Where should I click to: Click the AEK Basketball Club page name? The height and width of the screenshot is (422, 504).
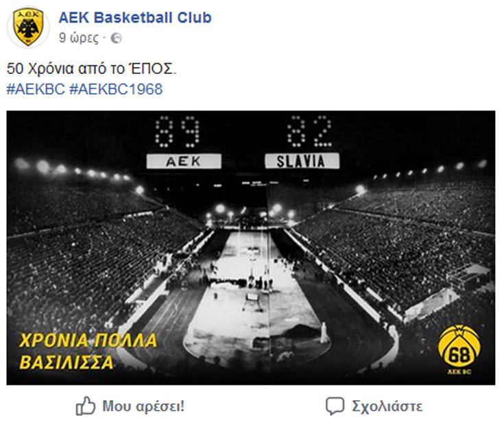click(x=135, y=17)
